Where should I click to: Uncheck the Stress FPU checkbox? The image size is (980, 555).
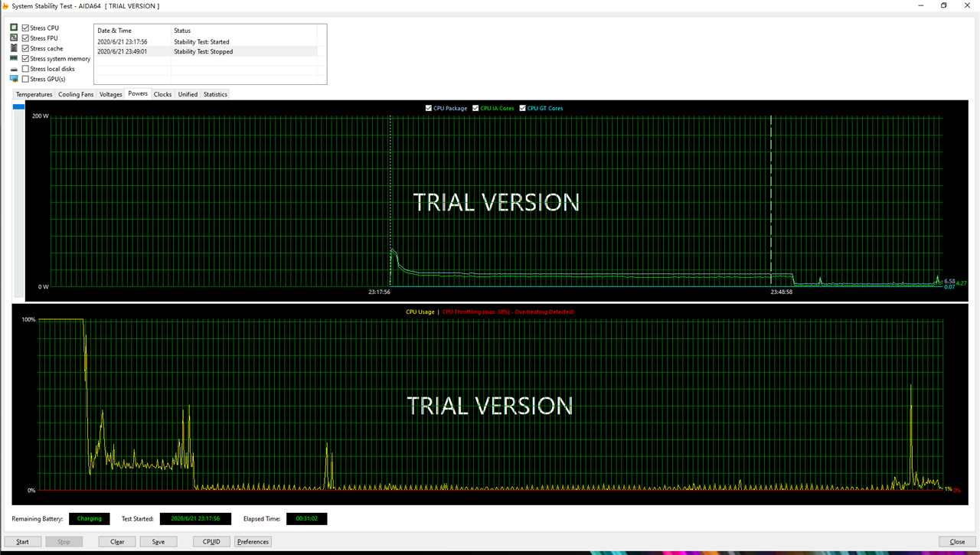tap(25, 38)
